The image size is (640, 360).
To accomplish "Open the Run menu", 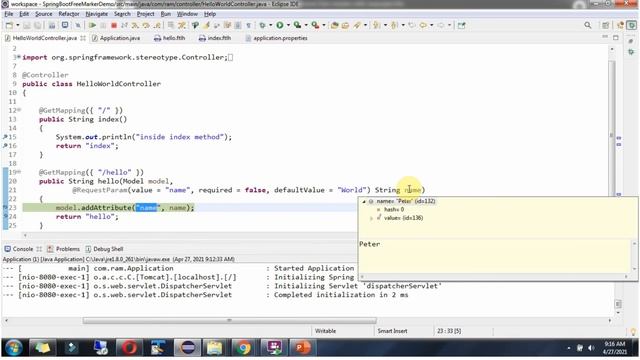I will [166, 14].
